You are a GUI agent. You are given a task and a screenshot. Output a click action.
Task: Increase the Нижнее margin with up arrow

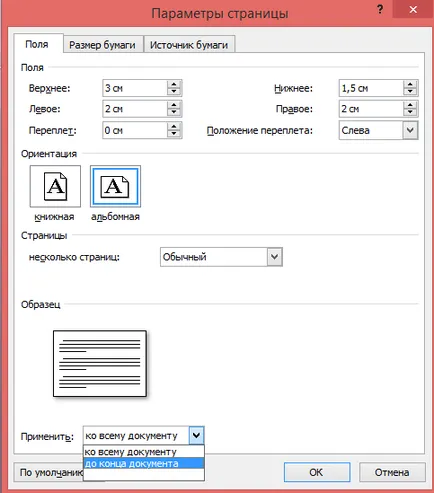click(x=410, y=84)
